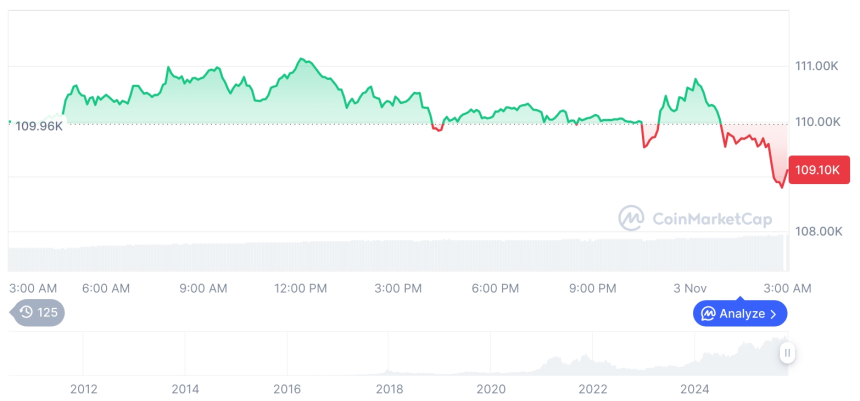The width and height of the screenshot is (860, 401).
Task: Click the Analyze button's chart icon
Action: [x=708, y=314]
